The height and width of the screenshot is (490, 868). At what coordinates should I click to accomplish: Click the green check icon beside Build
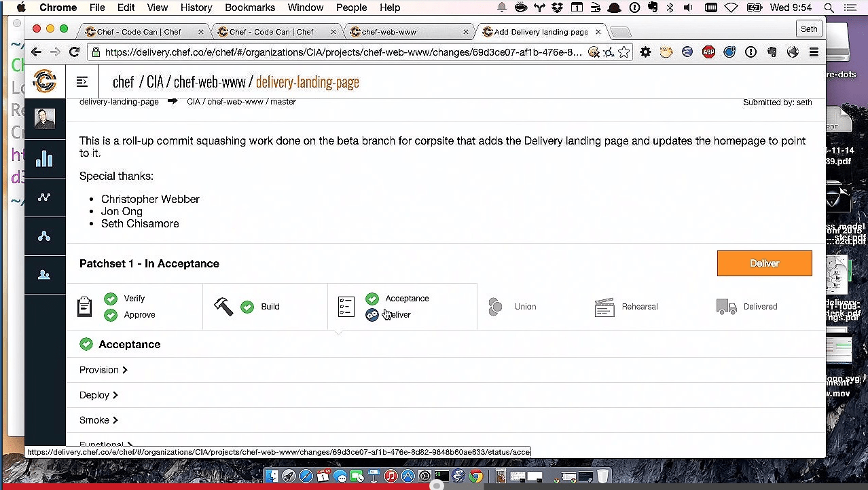coord(247,307)
